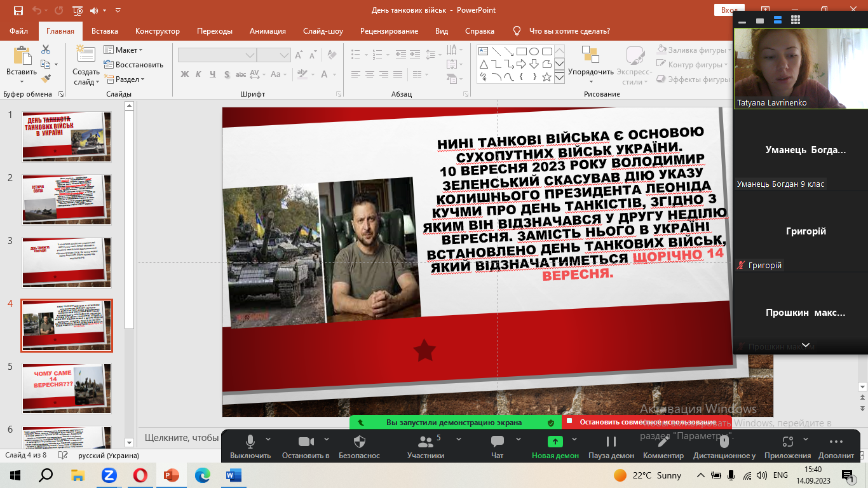Stop video with Остановить в camera button

coord(306,447)
